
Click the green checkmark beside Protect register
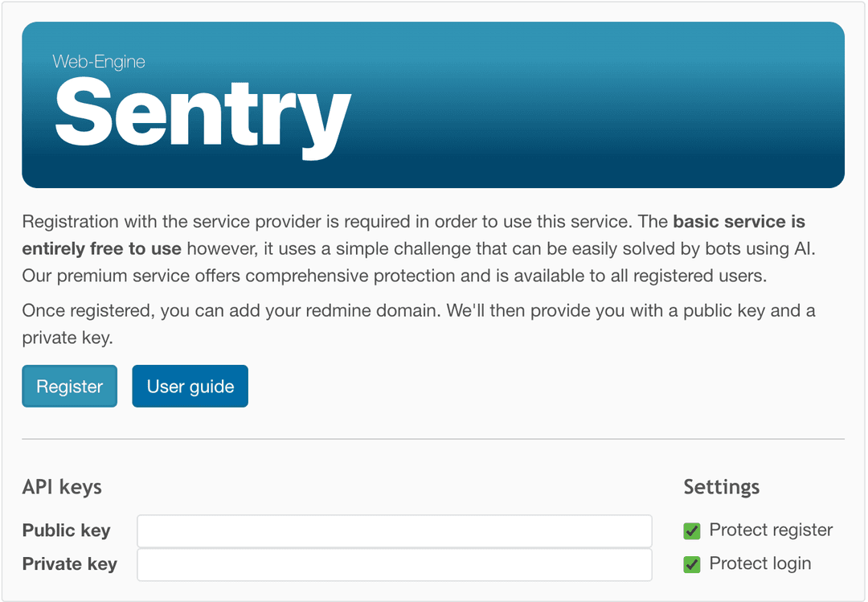(691, 530)
